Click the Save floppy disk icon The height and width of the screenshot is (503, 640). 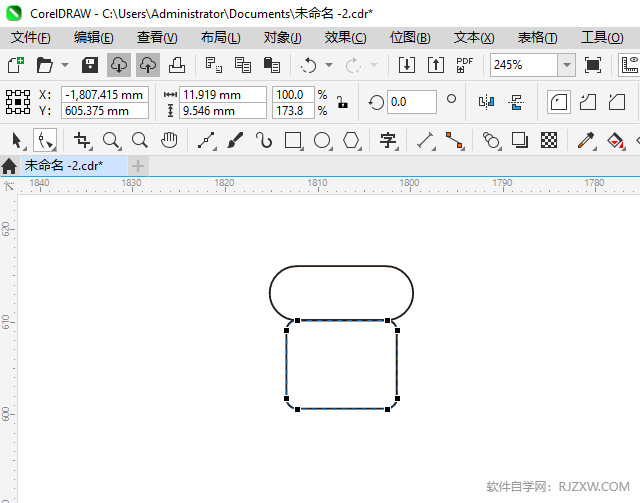(90, 65)
